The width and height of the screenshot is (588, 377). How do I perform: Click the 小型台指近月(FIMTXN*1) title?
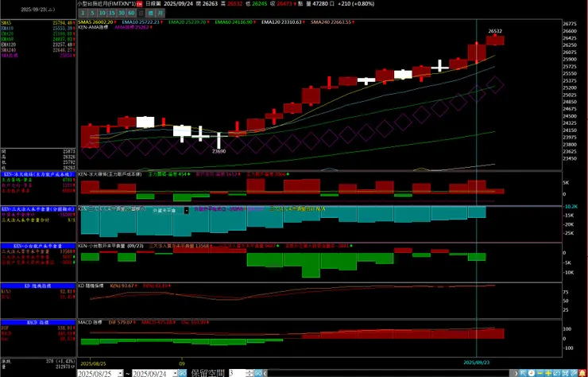(x=106, y=3)
